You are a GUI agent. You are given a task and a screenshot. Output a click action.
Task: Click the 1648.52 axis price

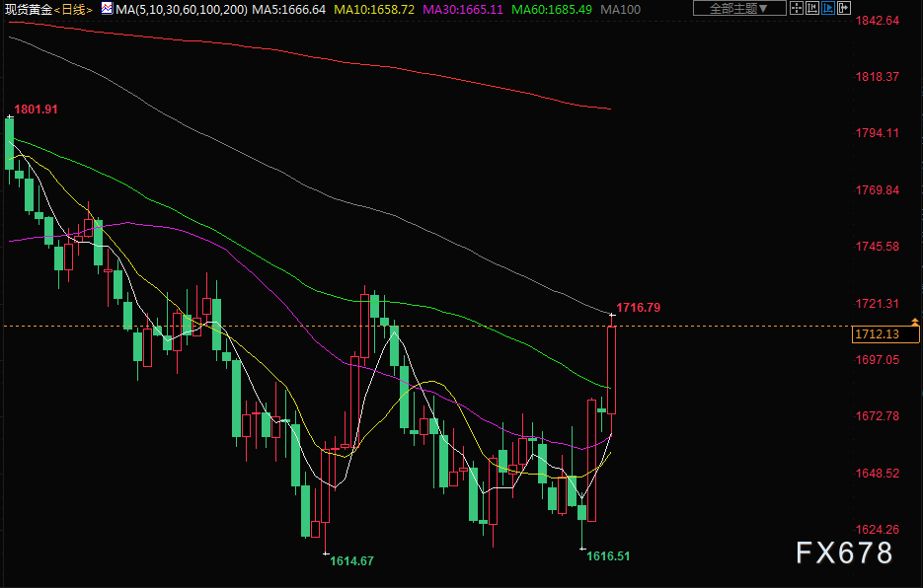tap(877, 474)
